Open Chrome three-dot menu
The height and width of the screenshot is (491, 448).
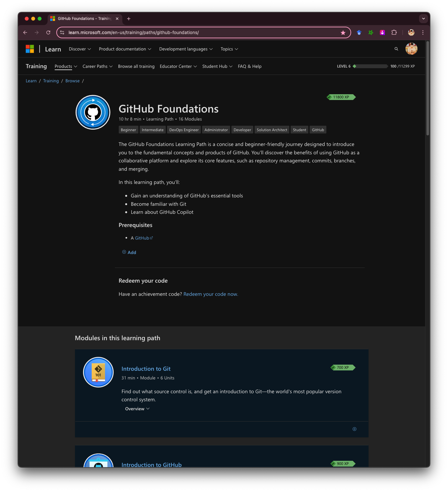pos(423,32)
